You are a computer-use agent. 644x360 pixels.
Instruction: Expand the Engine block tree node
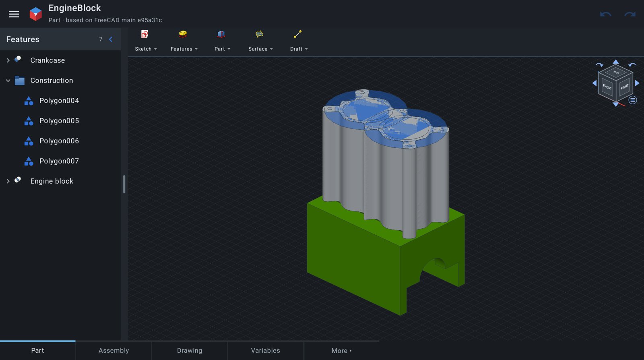[x=8, y=181]
